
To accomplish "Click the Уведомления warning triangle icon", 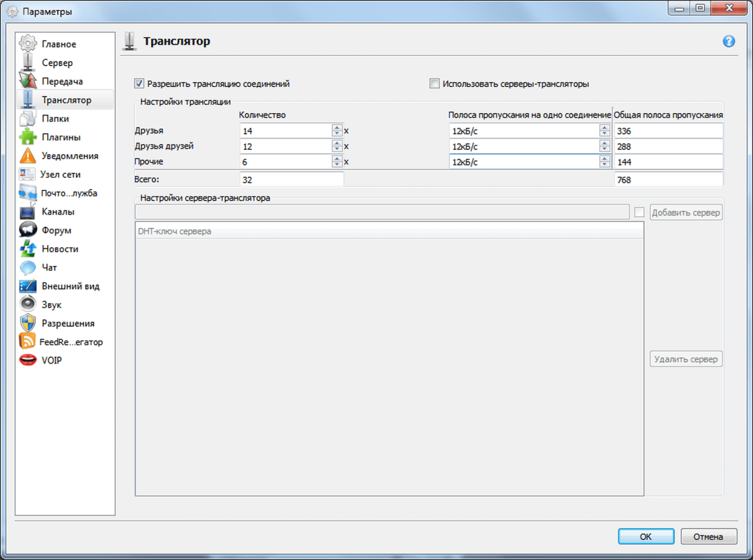I will [x=28, y=156].
